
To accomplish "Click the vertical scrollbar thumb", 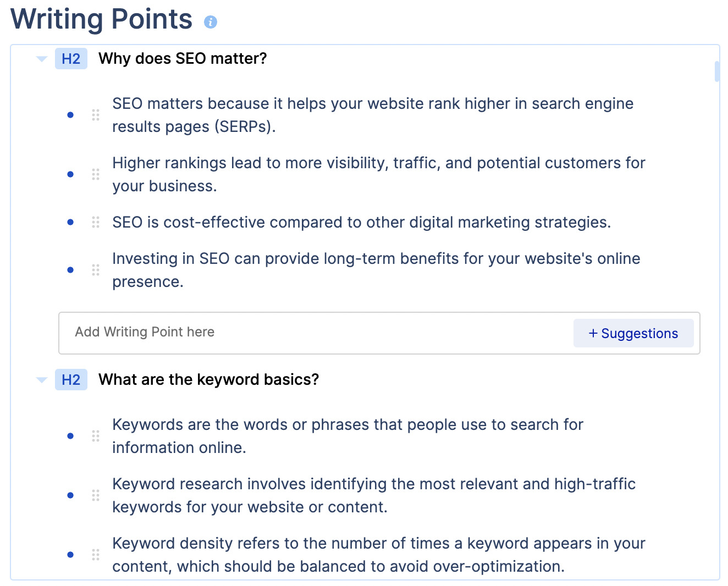I will click(717, 71).
